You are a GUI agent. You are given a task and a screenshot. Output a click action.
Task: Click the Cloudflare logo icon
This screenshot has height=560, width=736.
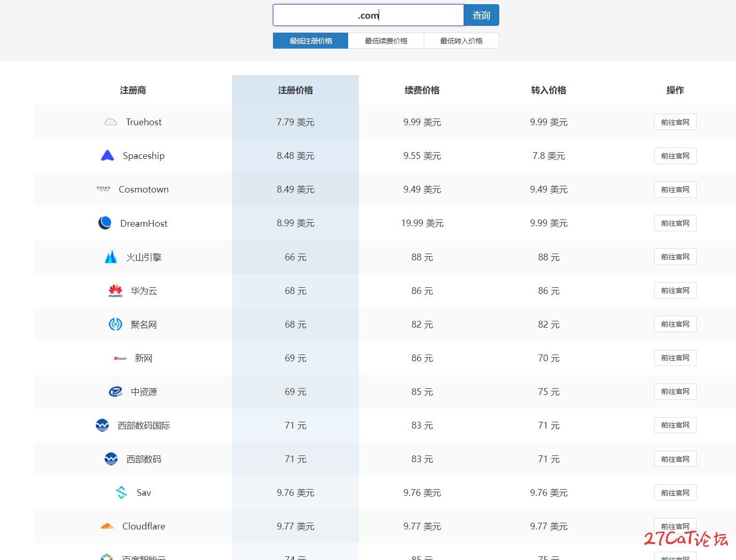tap(107, 526)
